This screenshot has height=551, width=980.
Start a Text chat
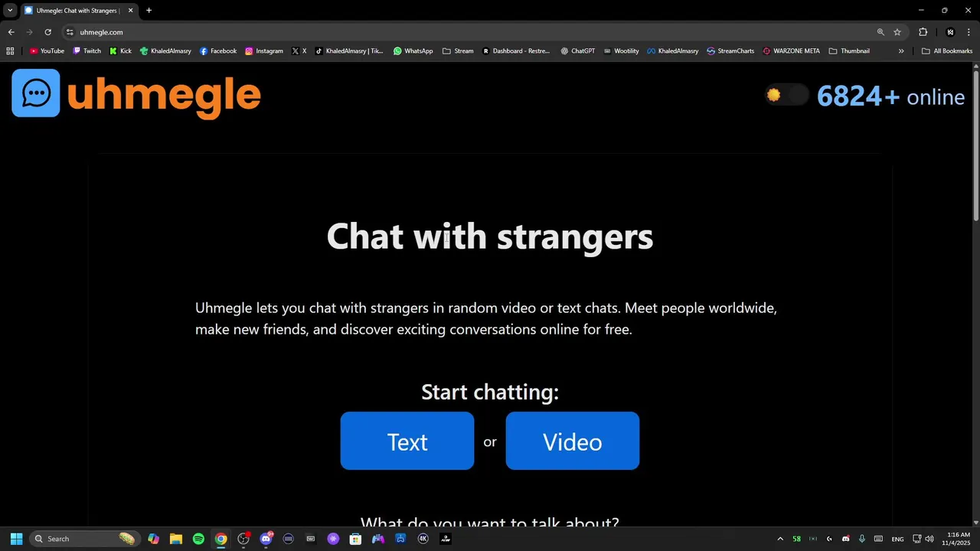(407, 441)
